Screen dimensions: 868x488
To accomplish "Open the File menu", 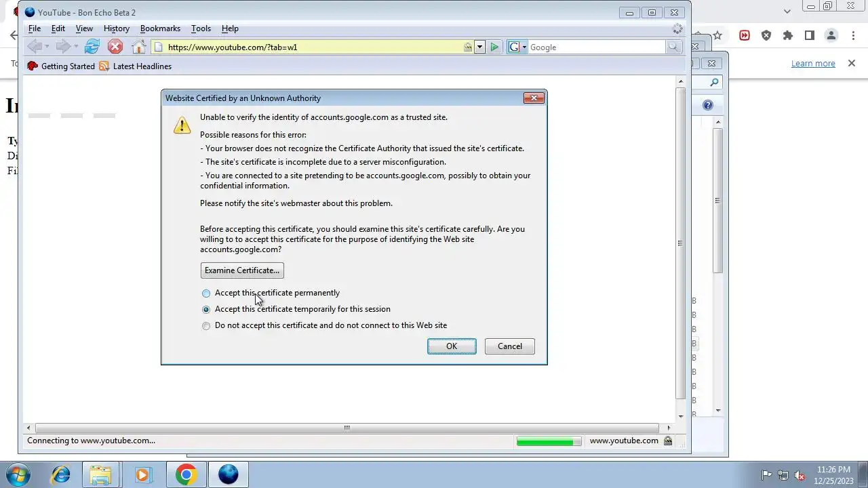I will (34, 28).
